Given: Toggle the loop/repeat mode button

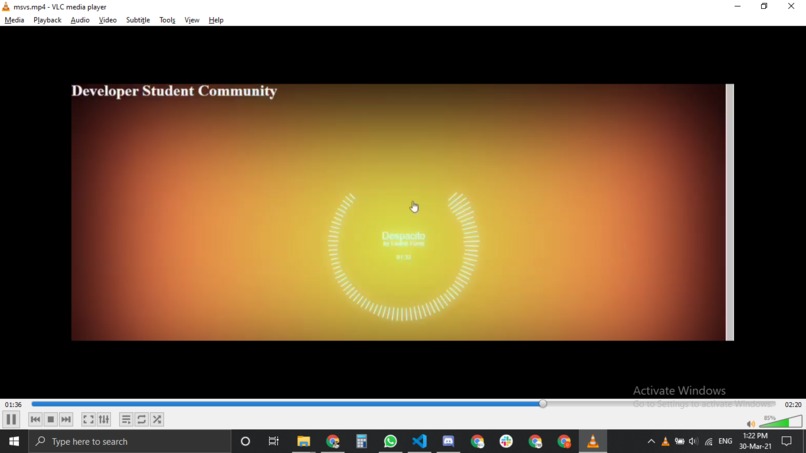Looking at the screenshot, I should point(141,420).
